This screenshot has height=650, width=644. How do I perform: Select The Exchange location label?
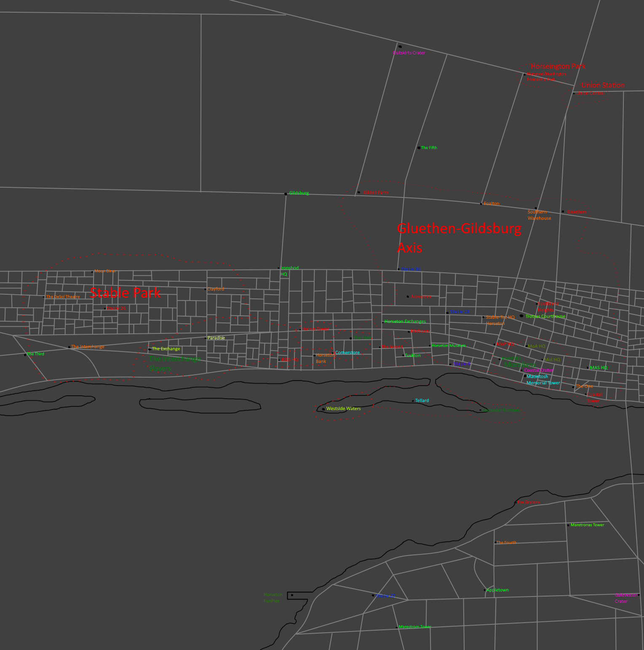coord(166,349)
